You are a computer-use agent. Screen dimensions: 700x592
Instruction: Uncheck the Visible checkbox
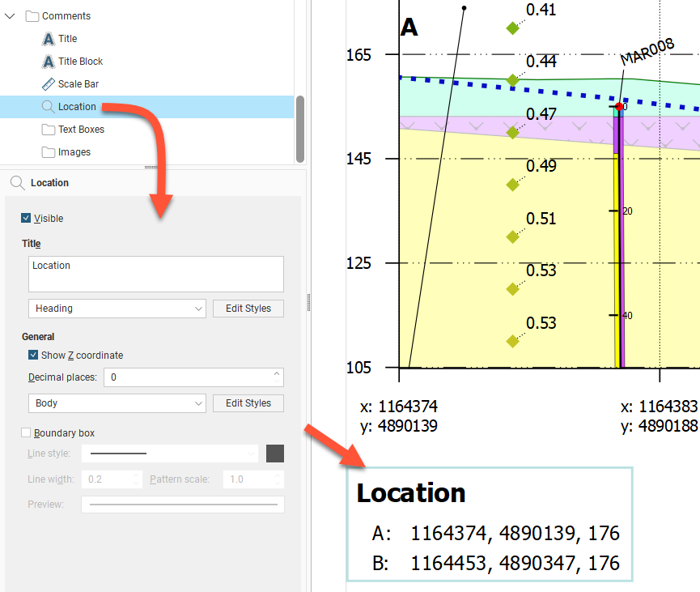click(27, 219)
